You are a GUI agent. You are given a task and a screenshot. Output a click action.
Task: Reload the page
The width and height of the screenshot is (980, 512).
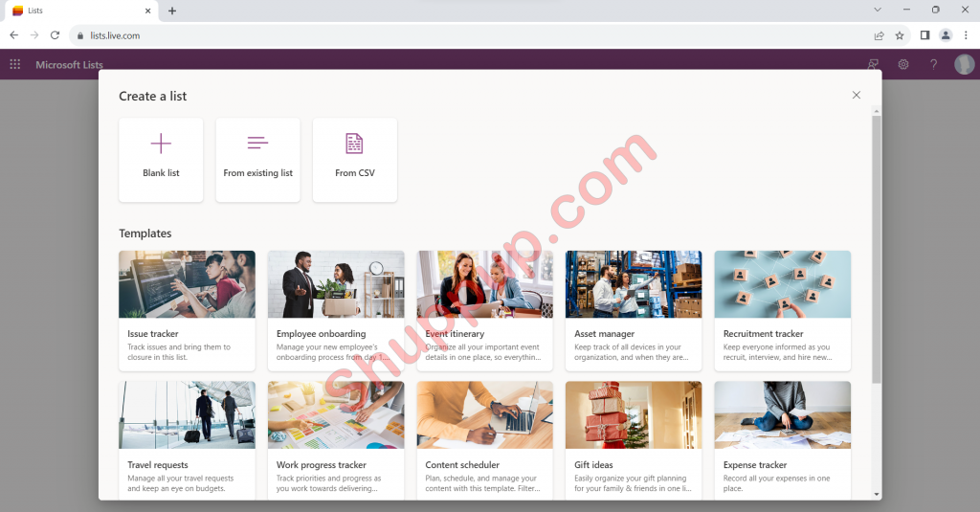tap(56, 35)
